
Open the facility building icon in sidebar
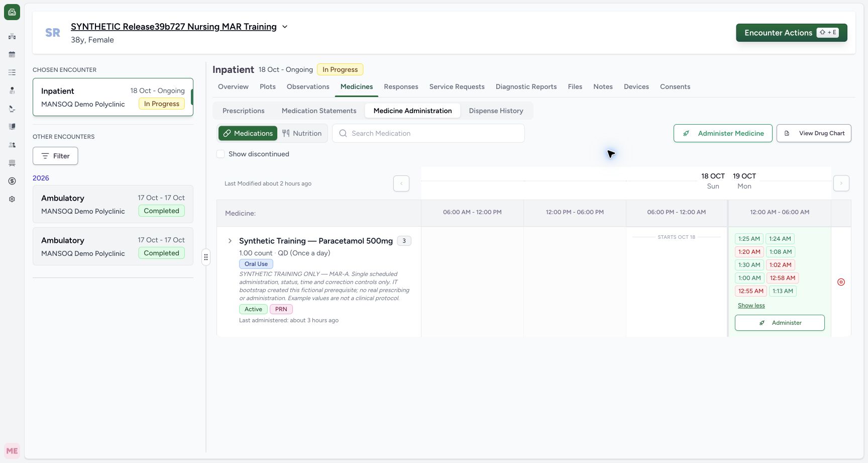point(12,36)
